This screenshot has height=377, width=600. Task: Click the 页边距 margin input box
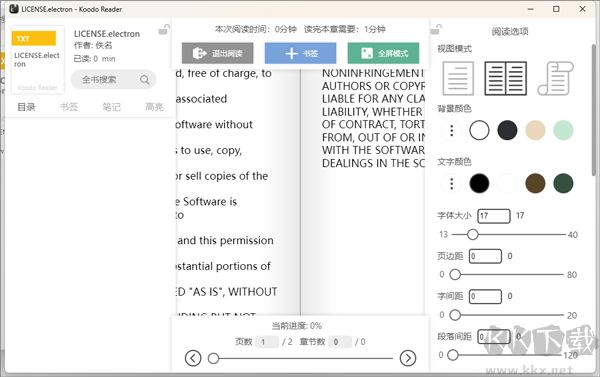485,256
